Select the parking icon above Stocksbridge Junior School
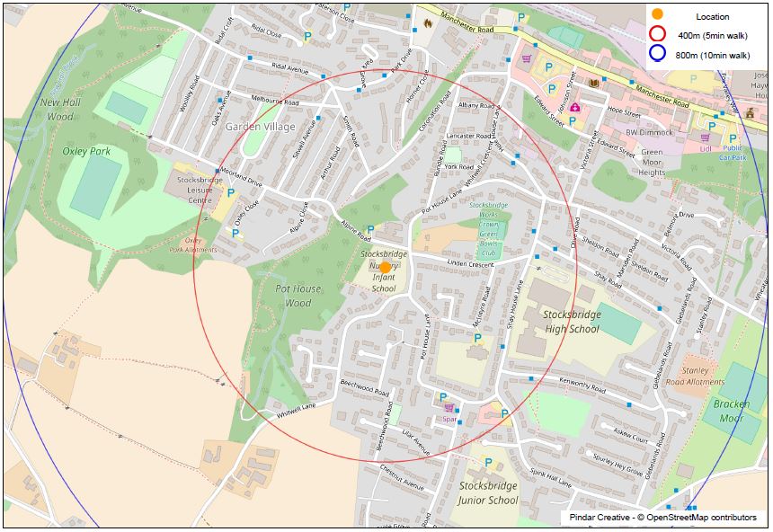This screenshot has height=532, width=773. point(488,463)
